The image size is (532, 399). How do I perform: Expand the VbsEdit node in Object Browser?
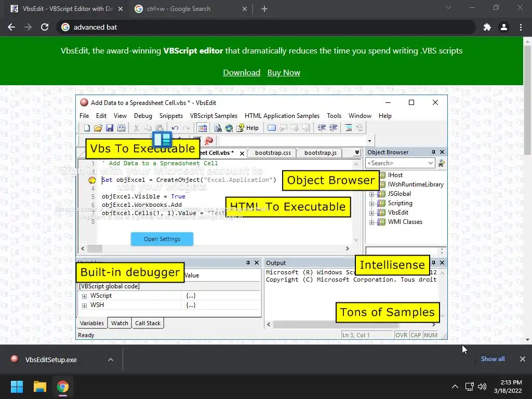[371, 213]
